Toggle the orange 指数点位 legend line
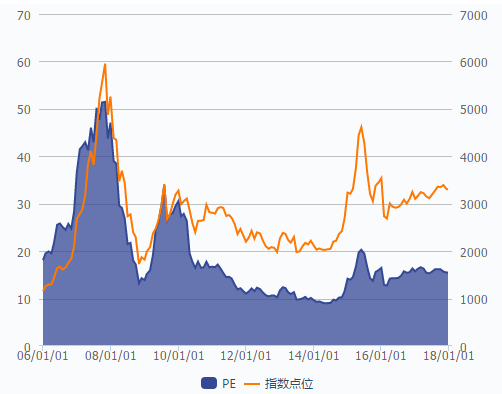The height and width of the screenshot is (394, 502). click(252, 384)
